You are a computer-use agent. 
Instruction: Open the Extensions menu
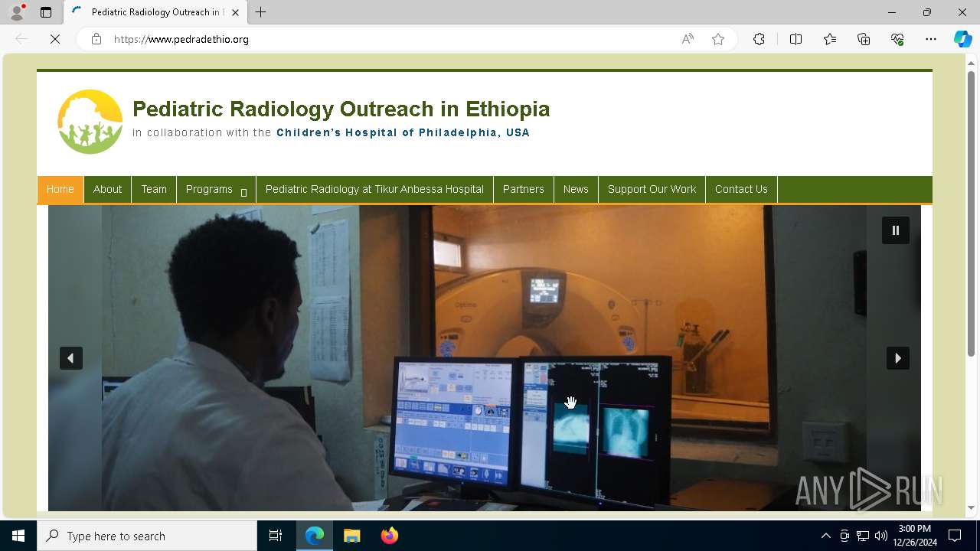tap(759, 39)
